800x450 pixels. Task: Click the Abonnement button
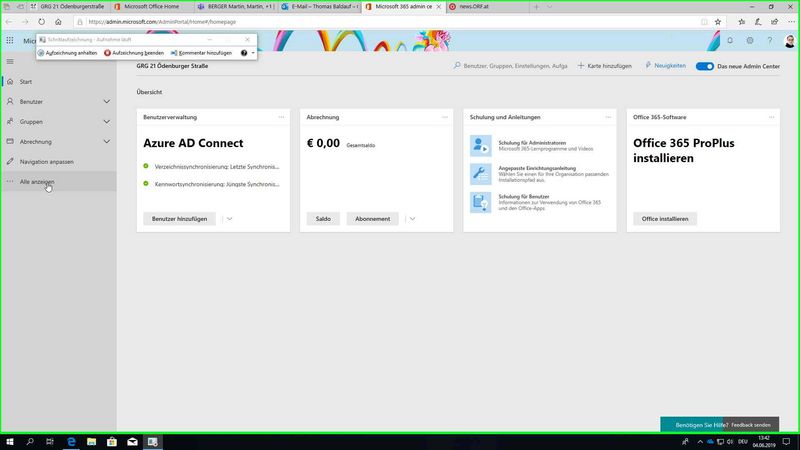(372, 219)
